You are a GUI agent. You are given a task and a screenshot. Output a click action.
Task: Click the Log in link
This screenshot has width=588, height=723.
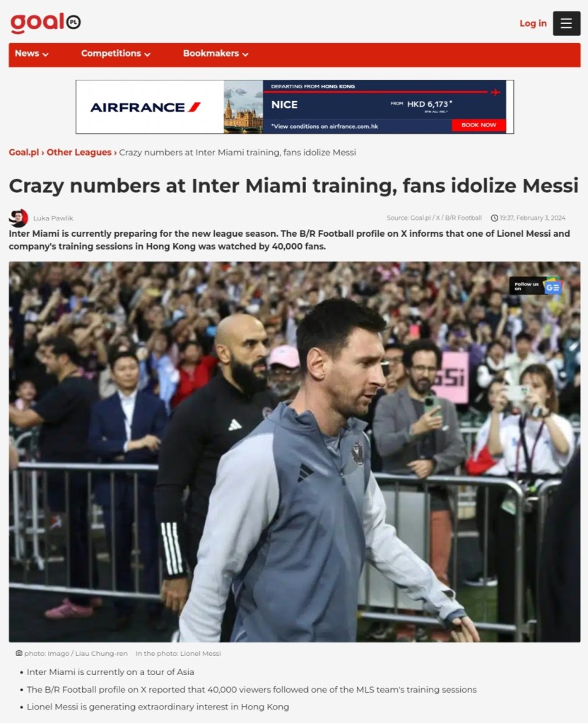tap(533, 23)
